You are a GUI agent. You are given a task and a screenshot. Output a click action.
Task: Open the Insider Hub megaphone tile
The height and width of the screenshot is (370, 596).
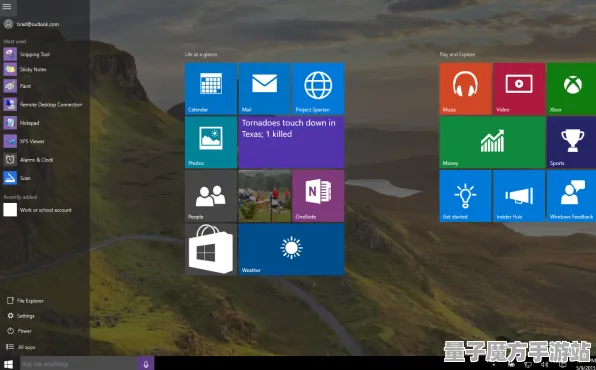click(x=519, y=196)
